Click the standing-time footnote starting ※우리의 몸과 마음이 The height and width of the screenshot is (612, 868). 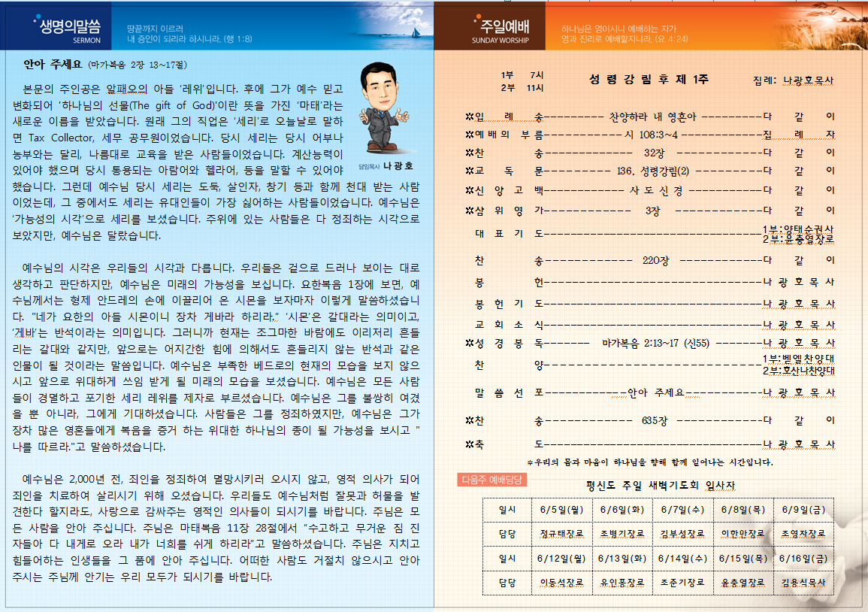[x=649, y=462]
